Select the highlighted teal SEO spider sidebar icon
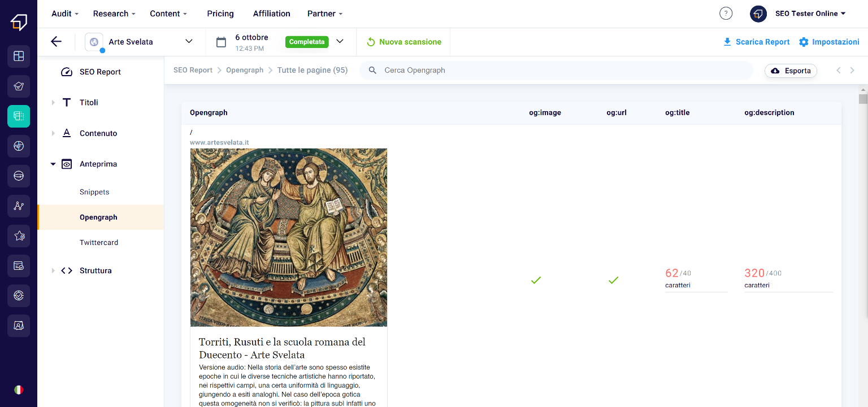The image size is (868, 407). tap(19, 116)
